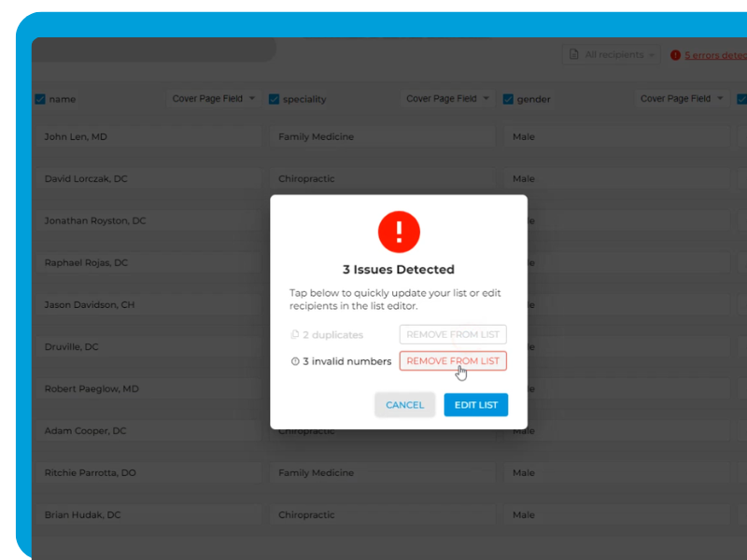Click the invalid numbers warning icon
747x560 pixels.
[x=295, y=361]
